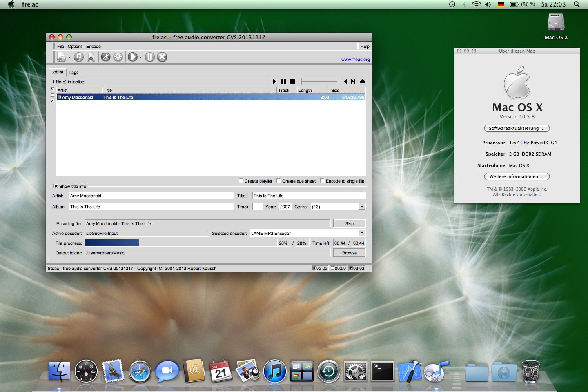Click the clear joblist trash-document icon
Screen dimensions: 588x392
pos(91,57)
